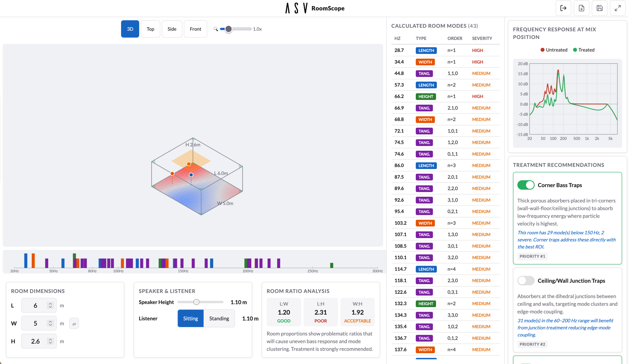Swap width and length dimensions

[74, 323]
